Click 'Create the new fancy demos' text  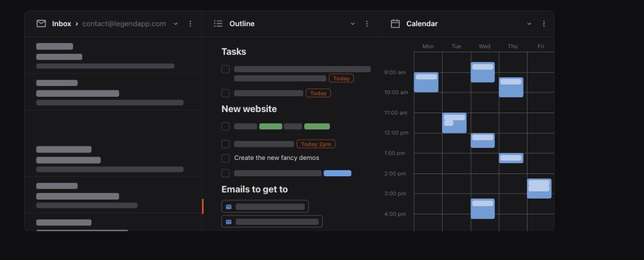click(277, 158)
